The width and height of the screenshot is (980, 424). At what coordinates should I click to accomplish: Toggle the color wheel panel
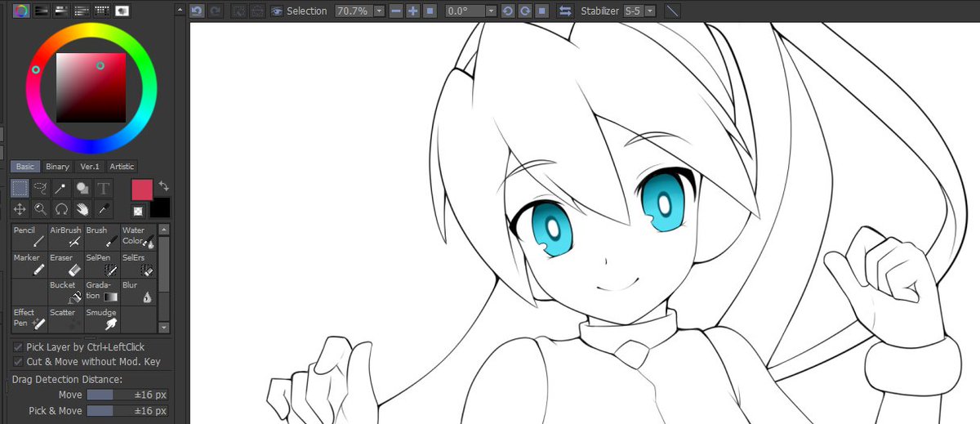click(21, 10)
